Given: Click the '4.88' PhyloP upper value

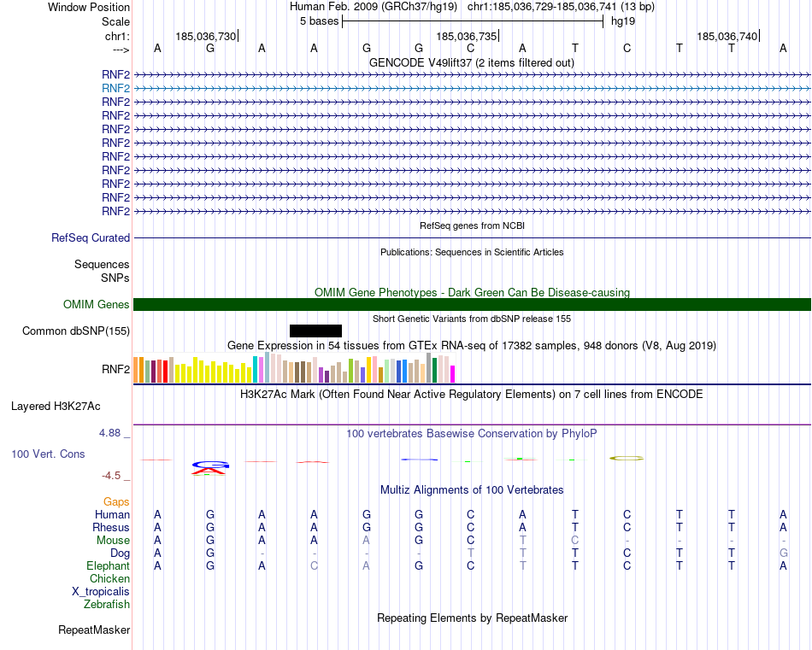Looking at the screenshot, I should click(109, 433).
